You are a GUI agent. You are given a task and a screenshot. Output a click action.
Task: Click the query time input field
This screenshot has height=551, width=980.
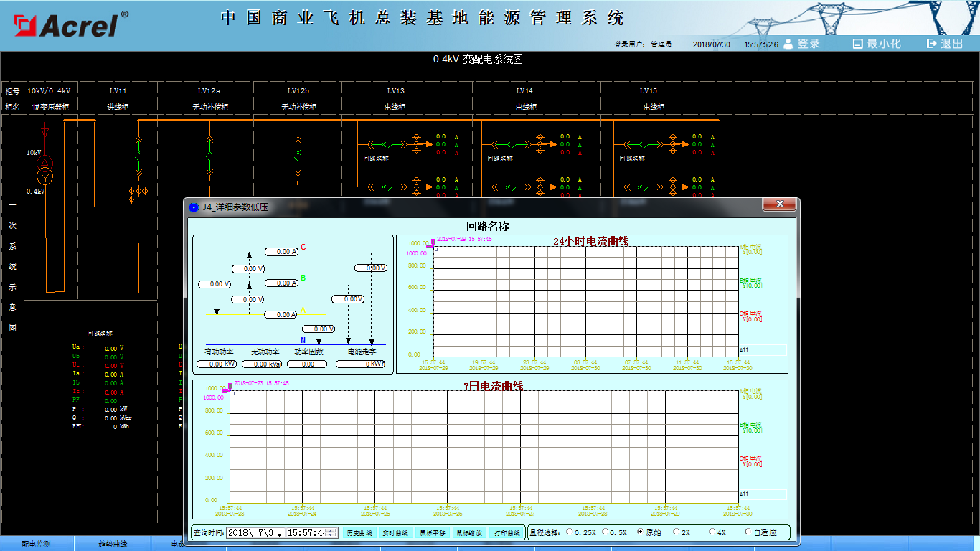point(305,533)
